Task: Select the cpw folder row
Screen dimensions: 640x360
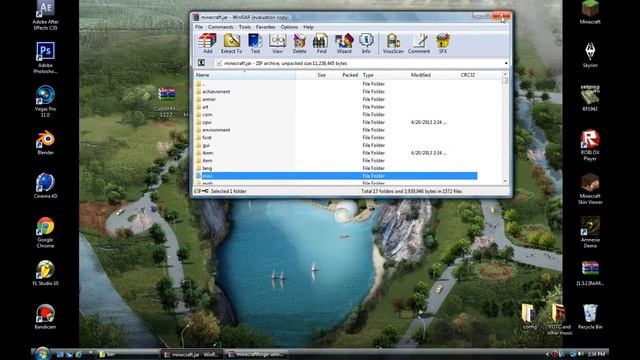Action: click(336, 122)
